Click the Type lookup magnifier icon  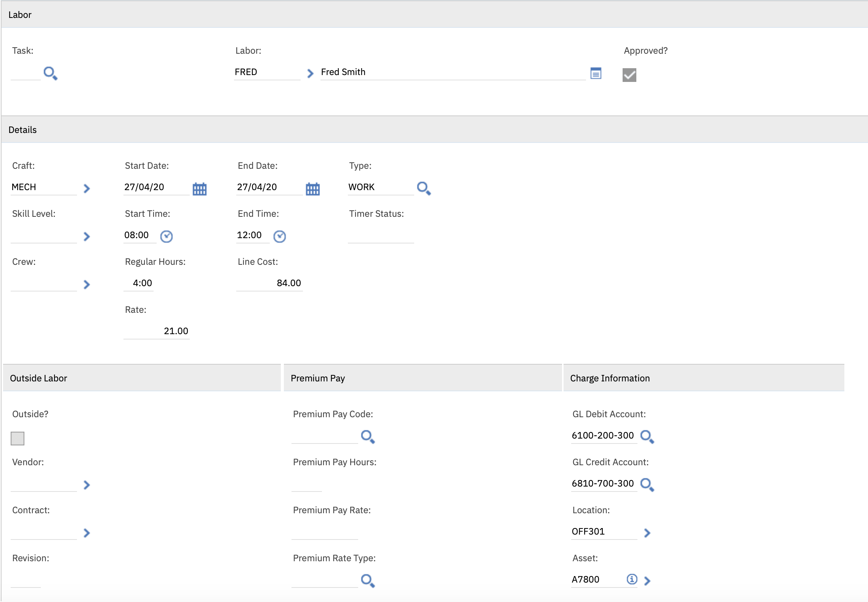click(424, 188)
